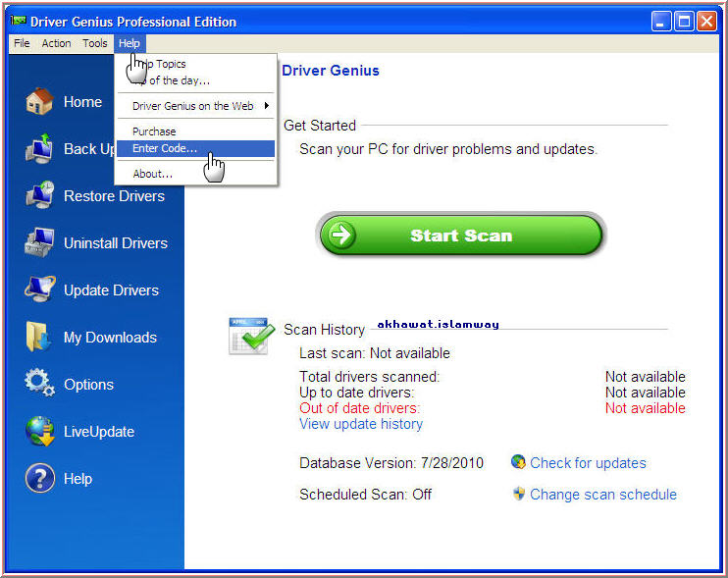Click the LiveUpdate globe icon
This screenshot has height=578, width=728.
(x=39, y=432)
